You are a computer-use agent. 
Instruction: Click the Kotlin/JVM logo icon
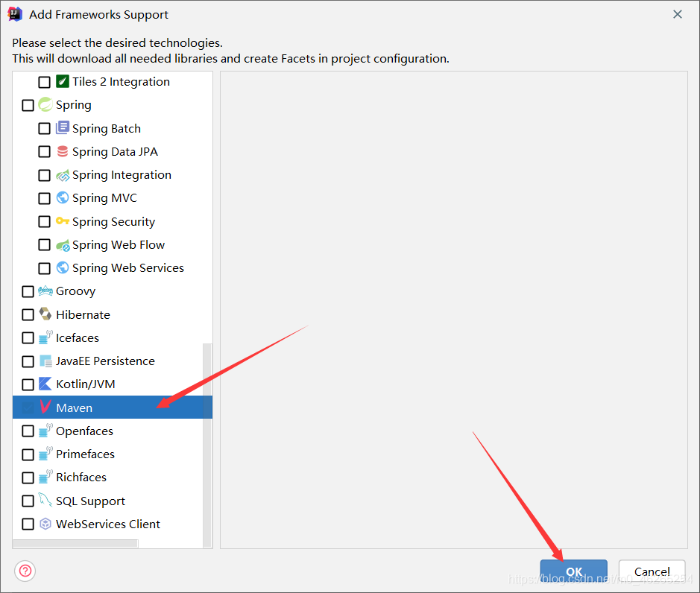tap(45, 384)
